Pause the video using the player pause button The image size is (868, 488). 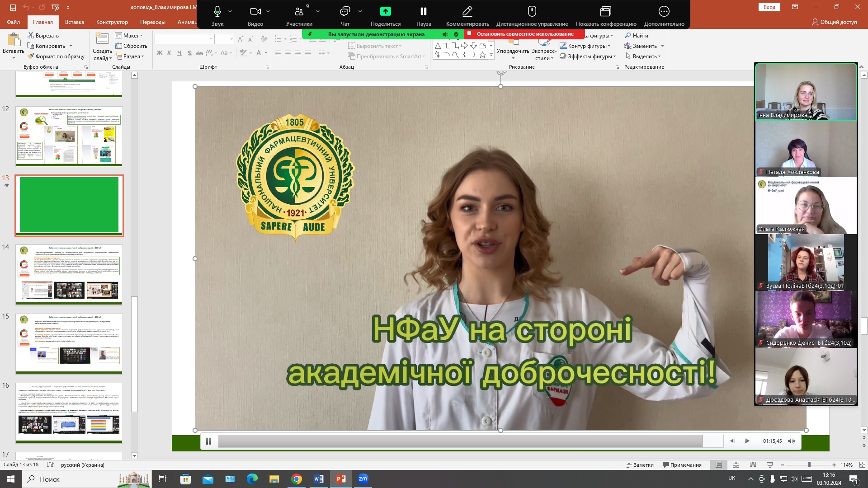208,441
